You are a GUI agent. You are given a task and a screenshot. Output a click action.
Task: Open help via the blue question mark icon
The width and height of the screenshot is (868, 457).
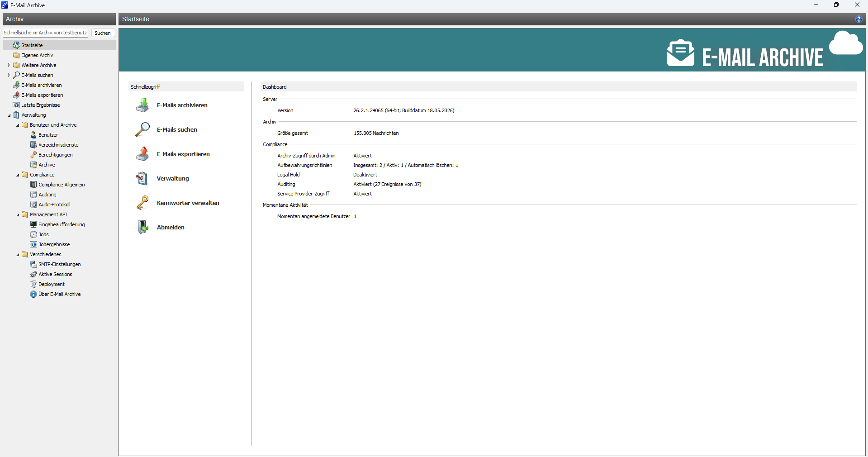[x=859, y=19]
